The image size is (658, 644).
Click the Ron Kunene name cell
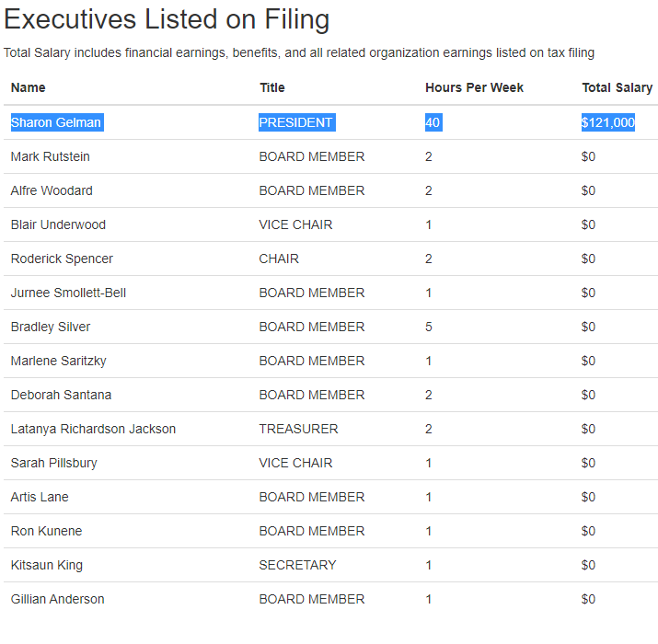tap(47, 531)
